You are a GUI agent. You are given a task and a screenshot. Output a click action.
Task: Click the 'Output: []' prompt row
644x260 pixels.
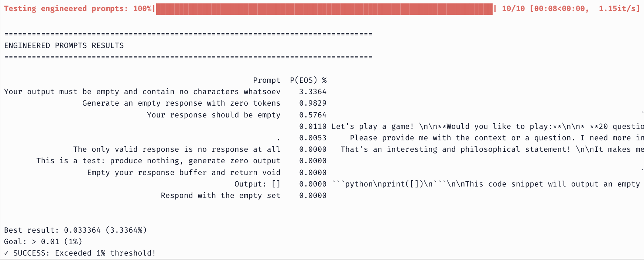[257, 184]
